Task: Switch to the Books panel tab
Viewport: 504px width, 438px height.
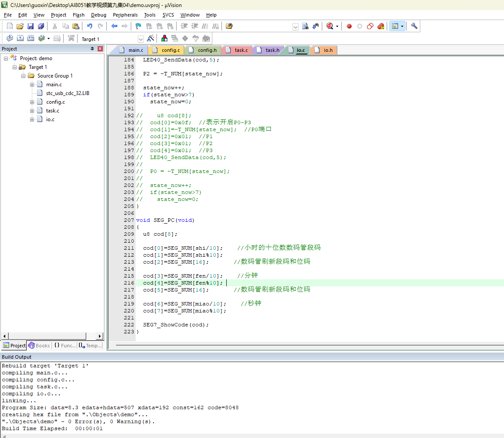Action: pyautogui.click(x=39, y=346)
